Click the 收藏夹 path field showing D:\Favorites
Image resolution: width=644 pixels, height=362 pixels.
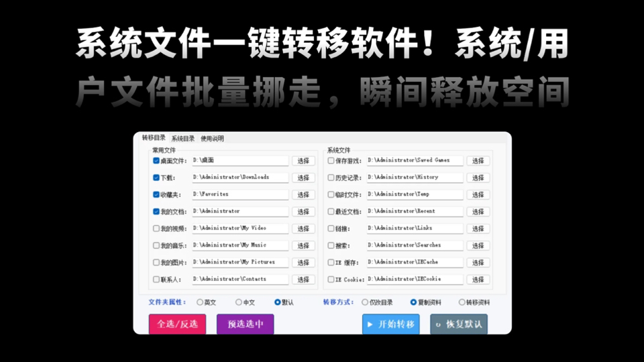(x=239, y=194)
